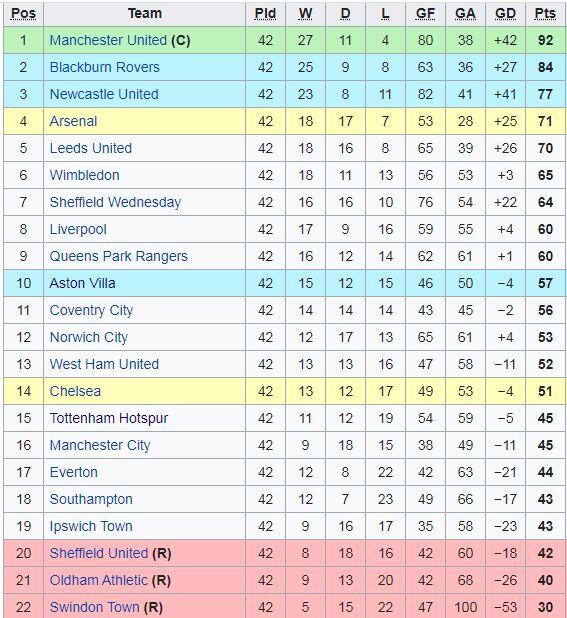This screenshot has height=618, width=567.
Task: Select the Sheffield Wednesday link
Action: [x=115, y=202]
